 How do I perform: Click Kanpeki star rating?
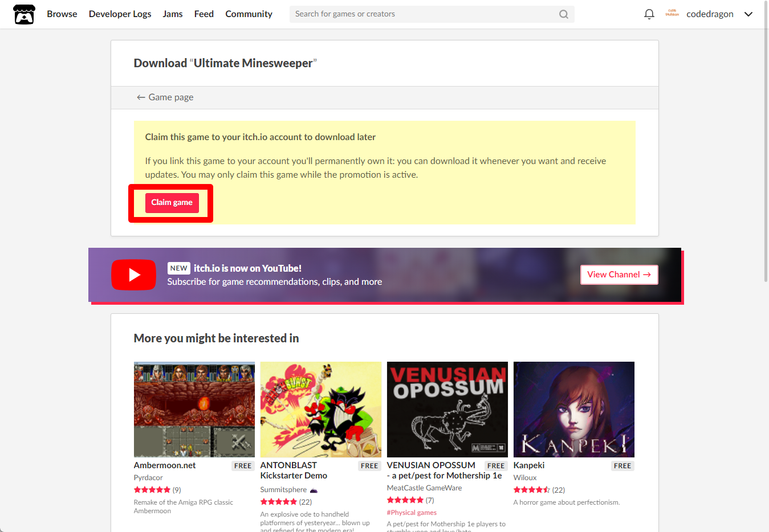(x=532, y=490)
